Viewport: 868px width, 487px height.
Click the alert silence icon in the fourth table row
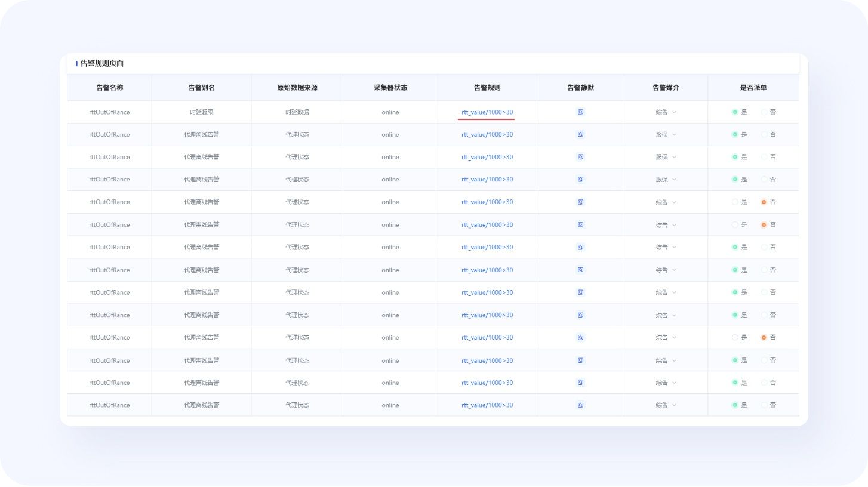coord(580,179)
